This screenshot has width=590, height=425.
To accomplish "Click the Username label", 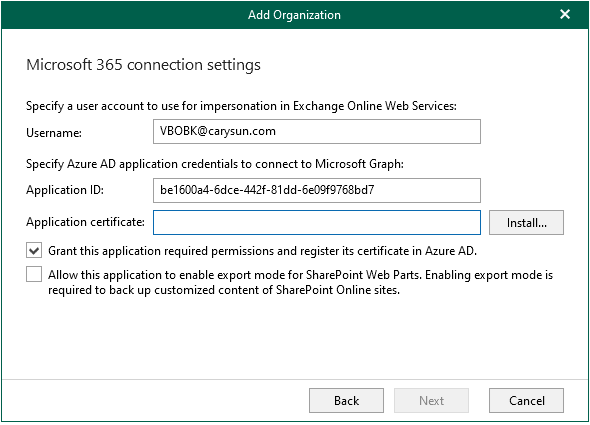I will pyautogui.click(x=54, y=133).
